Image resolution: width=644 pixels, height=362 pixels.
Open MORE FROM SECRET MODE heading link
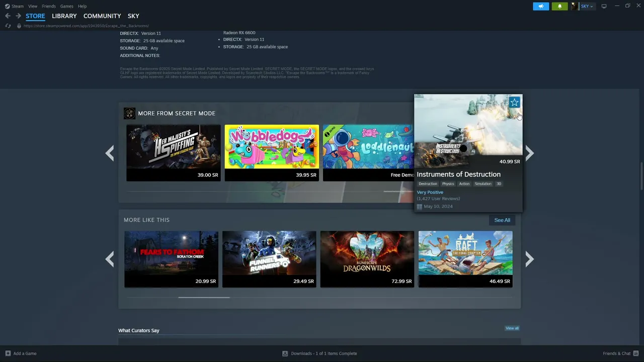pyautogui.click(x=177, y=114)
